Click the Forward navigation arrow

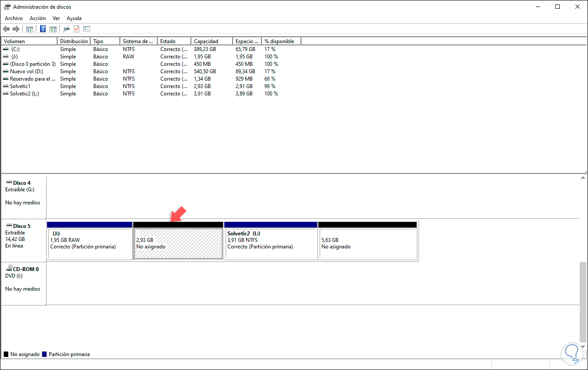point(16,29)
